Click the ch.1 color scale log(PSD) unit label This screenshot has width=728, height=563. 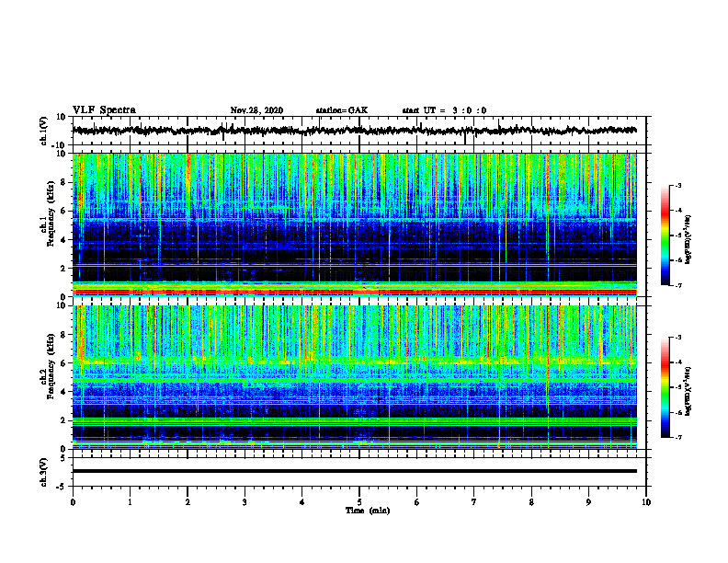click(688, 239)
